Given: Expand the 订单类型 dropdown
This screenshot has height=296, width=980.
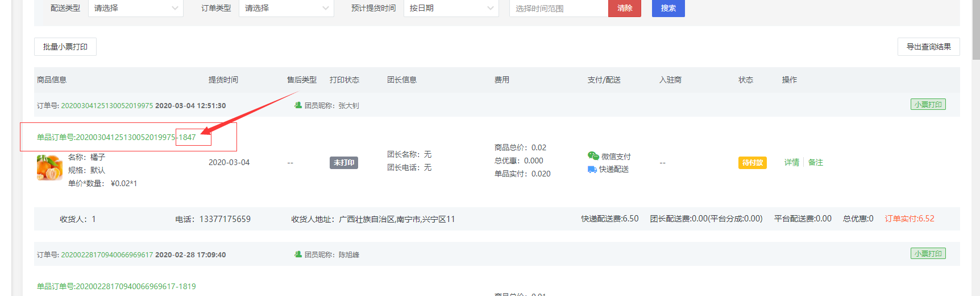Looking at the screenshot, I should pyautogui.click(x=286, y=8).
